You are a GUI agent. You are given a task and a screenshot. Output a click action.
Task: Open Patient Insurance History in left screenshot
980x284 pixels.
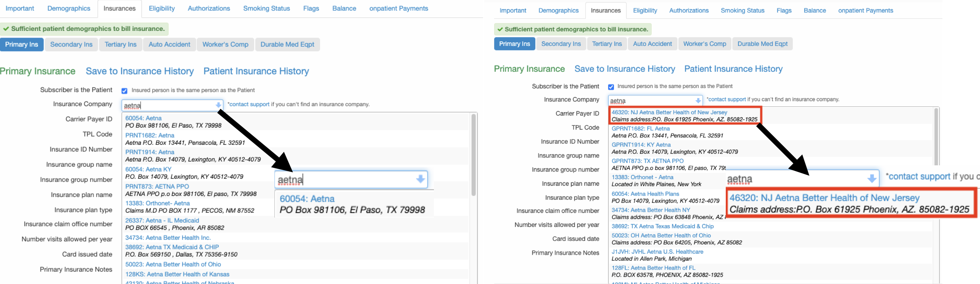pos(256,71)
